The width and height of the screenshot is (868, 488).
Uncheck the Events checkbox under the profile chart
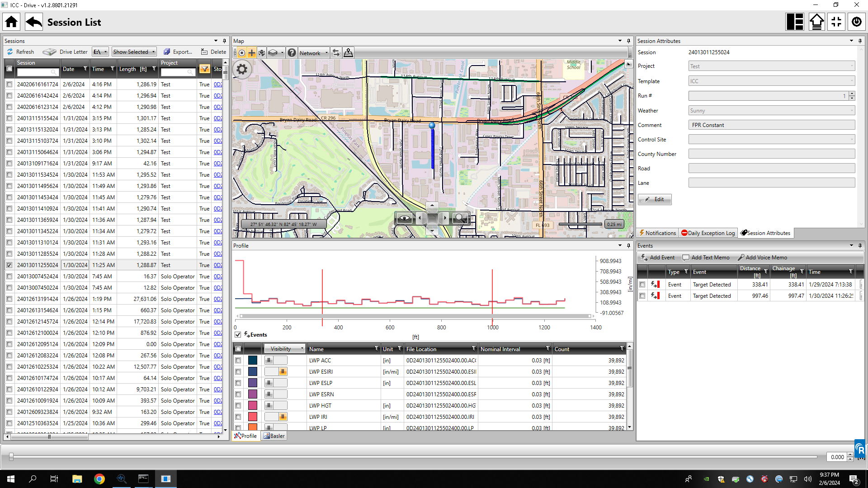238,335
